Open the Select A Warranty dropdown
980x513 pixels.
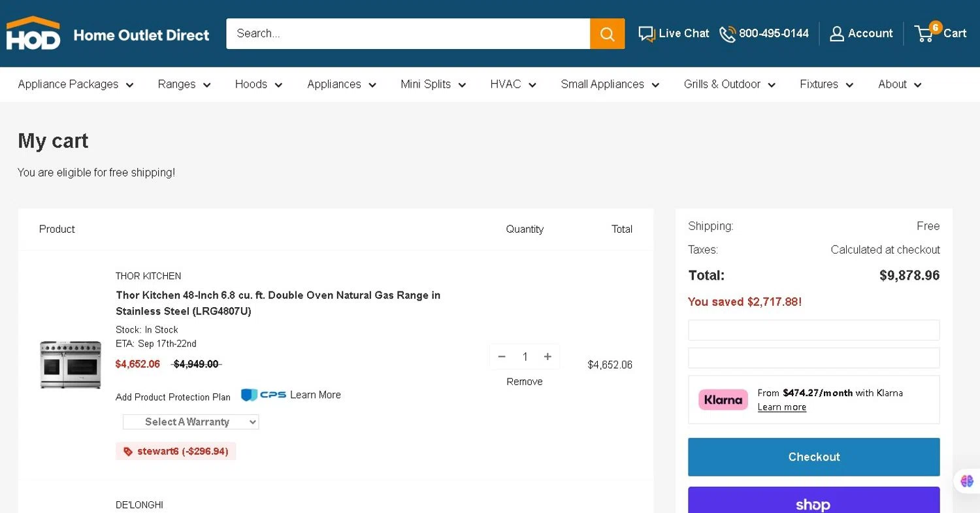191,422
